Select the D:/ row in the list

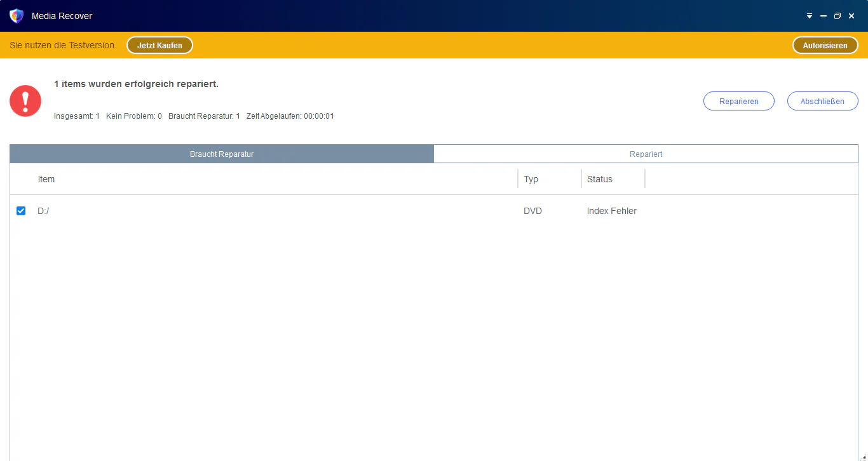pos(434,211)
